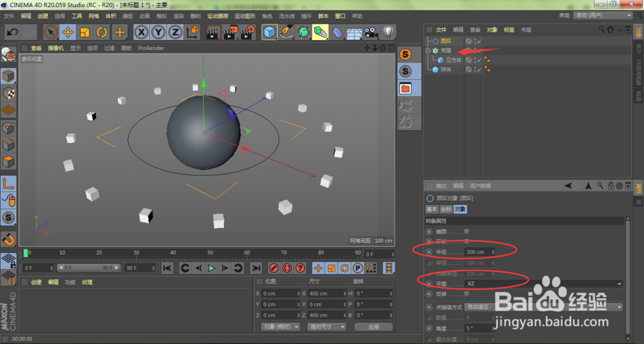
Task: Open the 创建 main menu
Action: point(43,16)
